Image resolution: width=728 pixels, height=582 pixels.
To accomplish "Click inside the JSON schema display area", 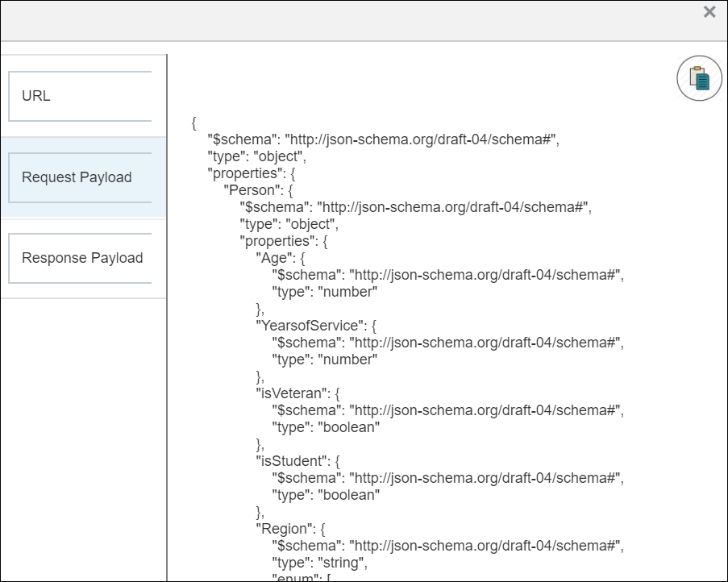I will pos(443,322).
